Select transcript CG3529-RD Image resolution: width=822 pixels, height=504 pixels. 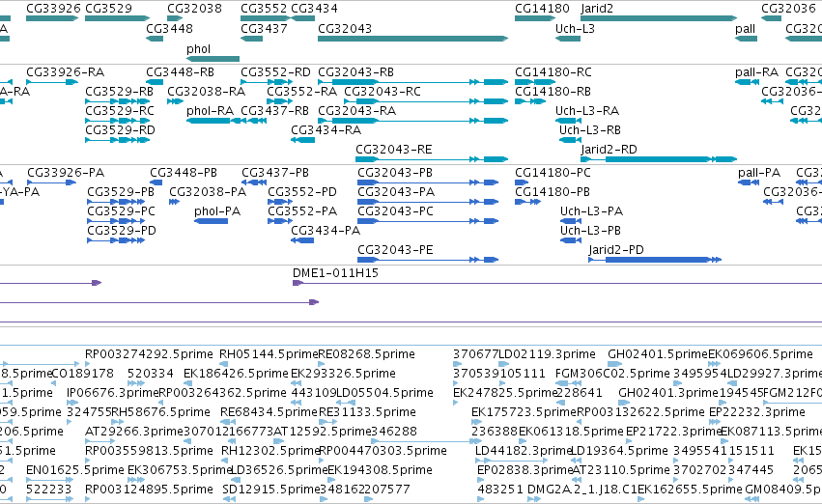[x=120, y=130]
